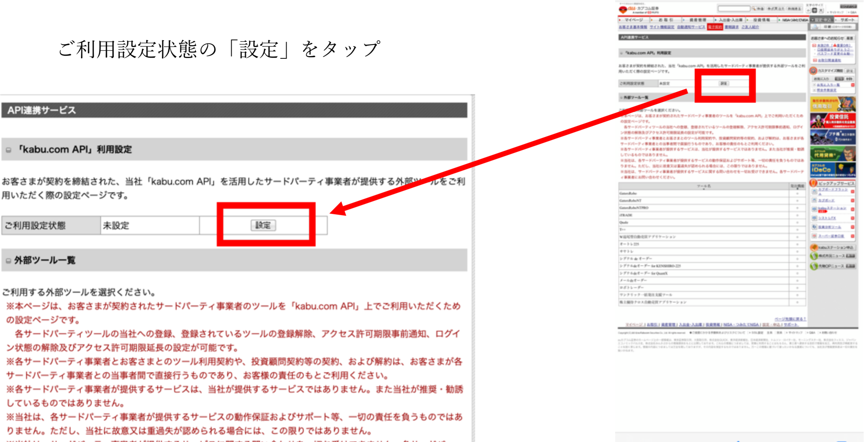Click the red 投資信託 banner in the sidebar
The image size is (868, 442).
coord(833,121)
